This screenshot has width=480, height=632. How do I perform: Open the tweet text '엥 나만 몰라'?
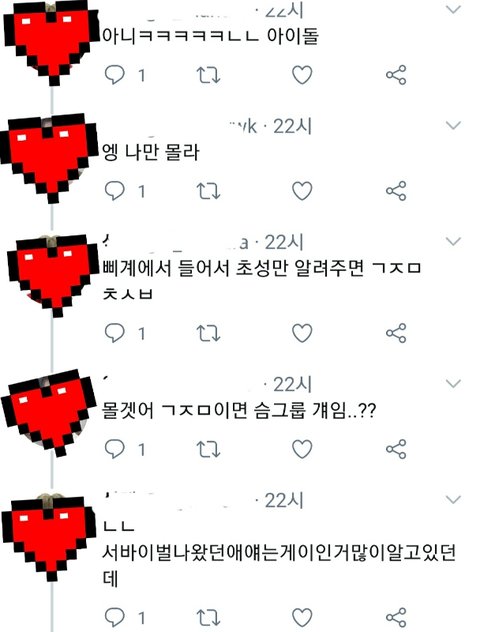click(151, 152)
